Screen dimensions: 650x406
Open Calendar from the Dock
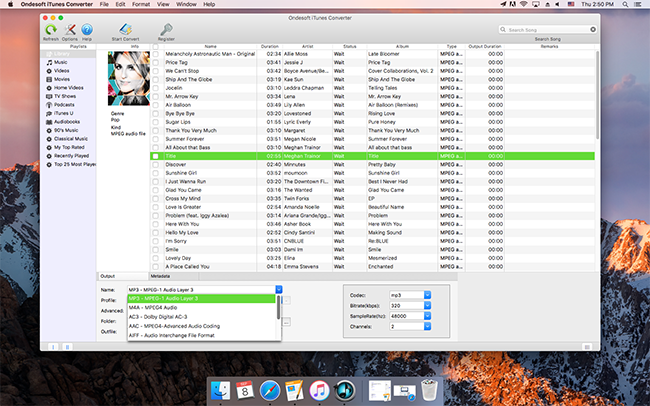245,391
